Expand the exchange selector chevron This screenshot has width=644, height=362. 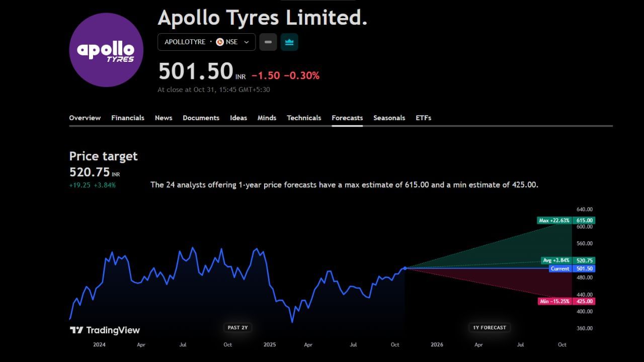pos(246,42)
